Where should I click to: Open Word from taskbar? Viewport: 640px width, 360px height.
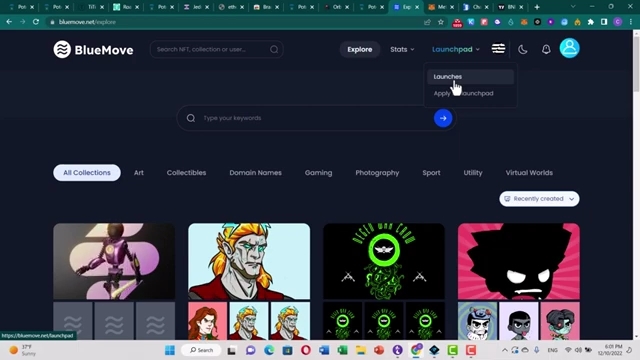[324, 350]
